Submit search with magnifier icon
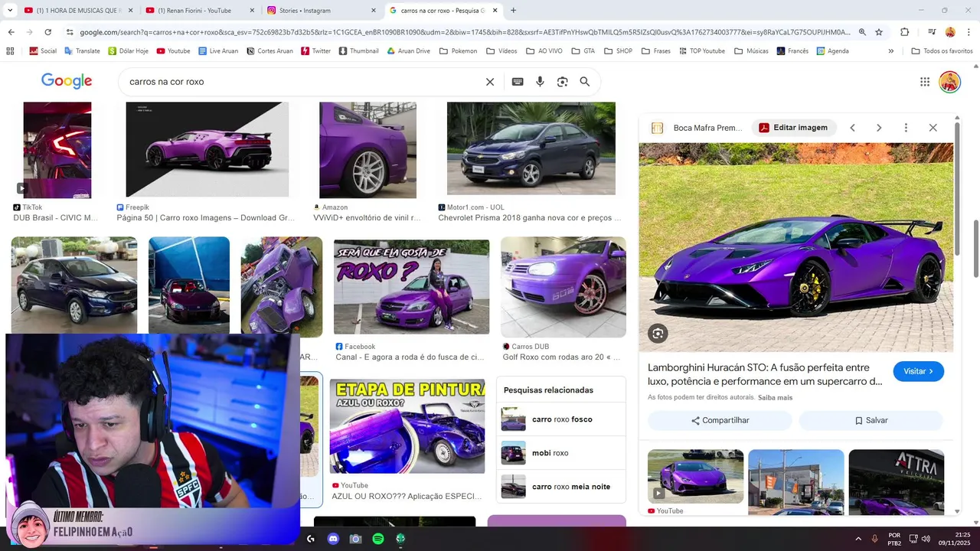Viewport: 980px width, 551px height. 585,82
